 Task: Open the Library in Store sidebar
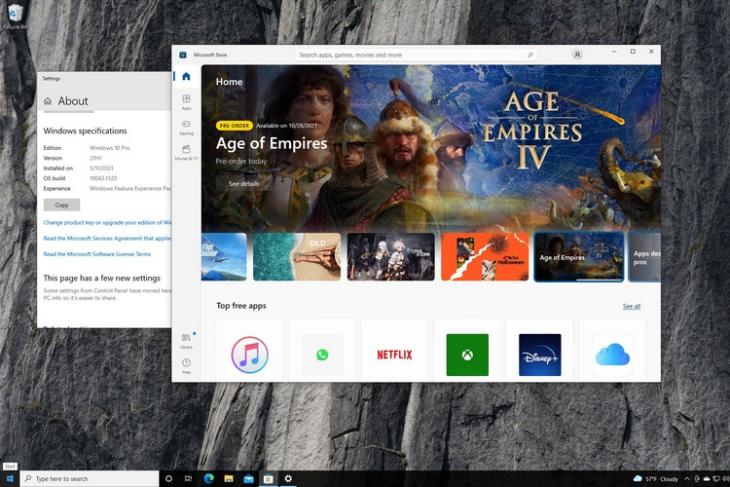(x=186, y=340)
